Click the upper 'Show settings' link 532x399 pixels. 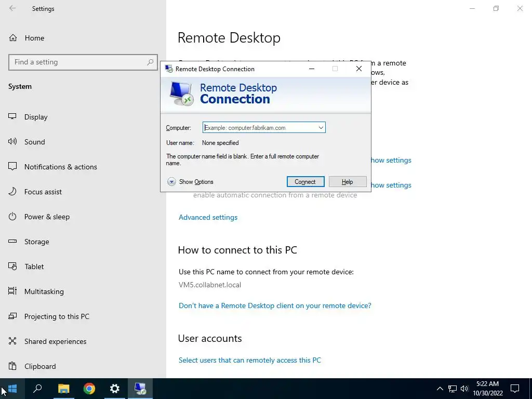point(391,160)
